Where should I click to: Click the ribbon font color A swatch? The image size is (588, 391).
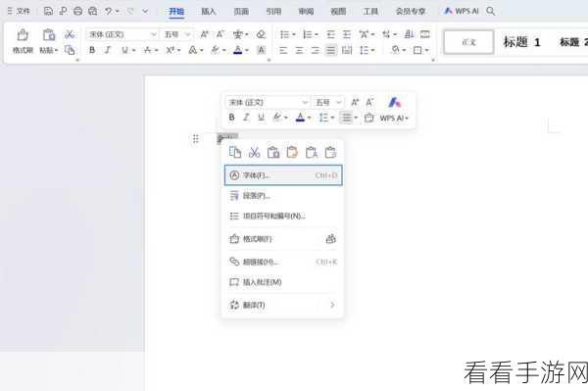pos(238,50)
